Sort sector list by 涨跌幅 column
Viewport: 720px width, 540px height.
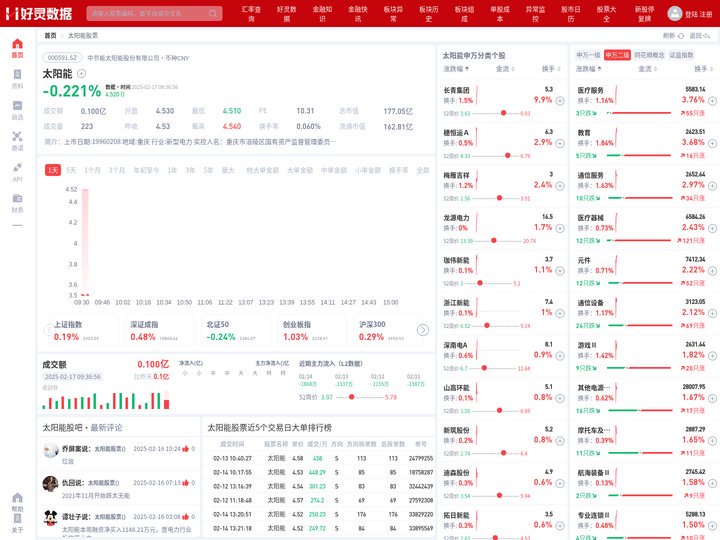588,69
